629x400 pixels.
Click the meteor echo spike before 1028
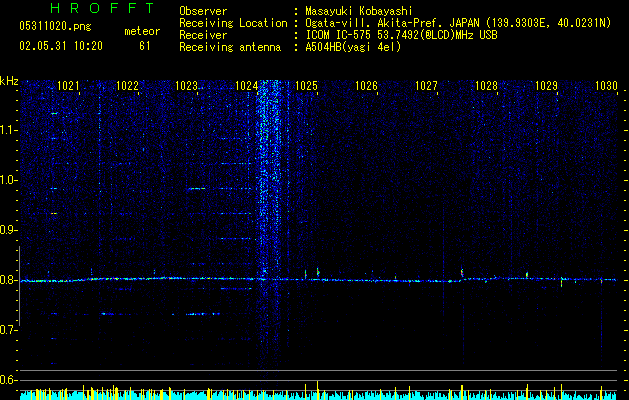tap(462, 272)
